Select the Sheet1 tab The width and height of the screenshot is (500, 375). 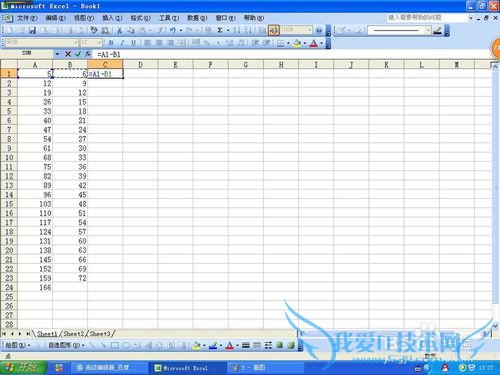[47, 334]
